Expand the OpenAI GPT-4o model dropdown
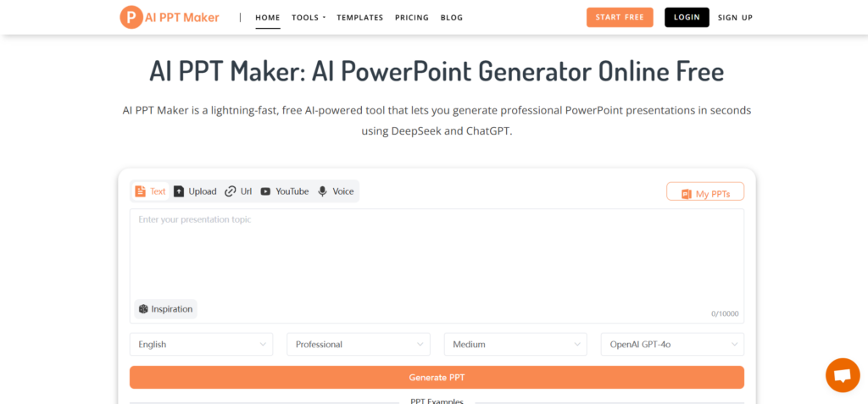The height and width of the screenshot is (404, 868). pos(672,345)
